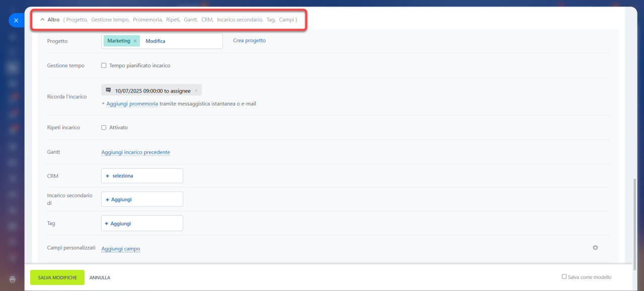Screen dimensions: 644x291
Task: Click Aggiungi promemoria link
Action: tap(132, 104)
